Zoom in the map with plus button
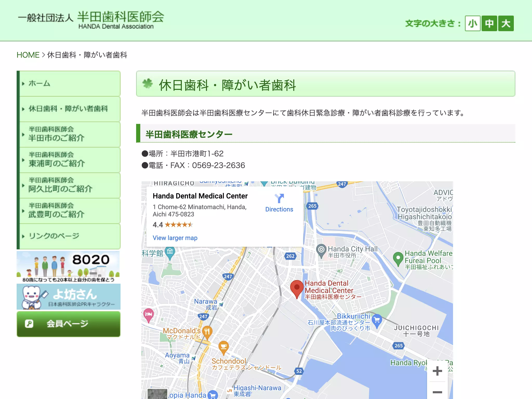 click(x=437, y=371)
